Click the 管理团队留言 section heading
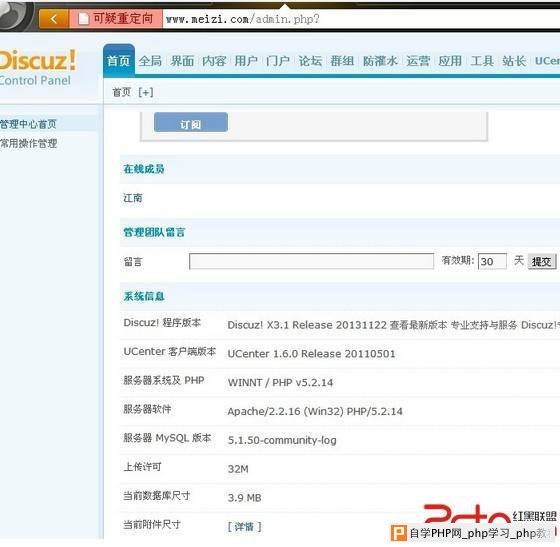The width and height of the screenshot is (560, 547). pyautogui.click(x=154, y=232)
